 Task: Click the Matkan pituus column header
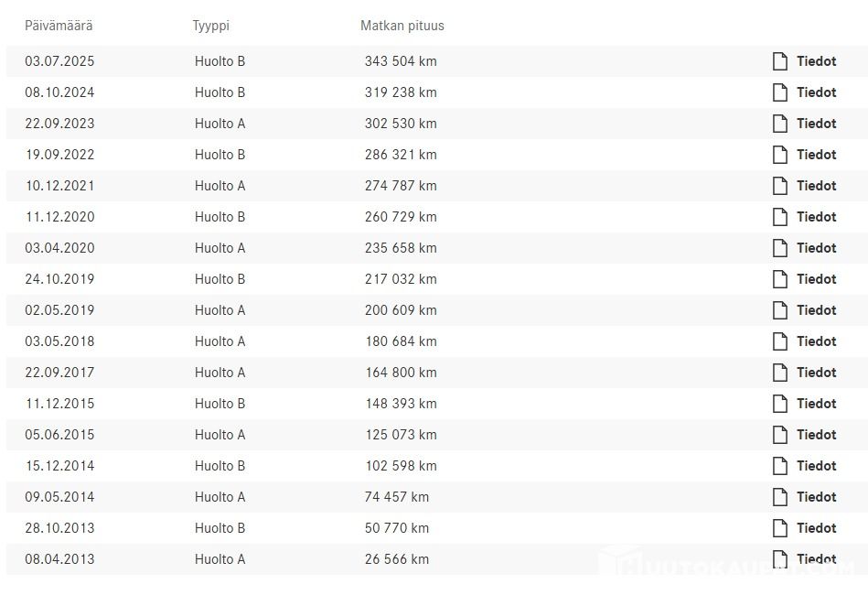[x=402, y=26]
